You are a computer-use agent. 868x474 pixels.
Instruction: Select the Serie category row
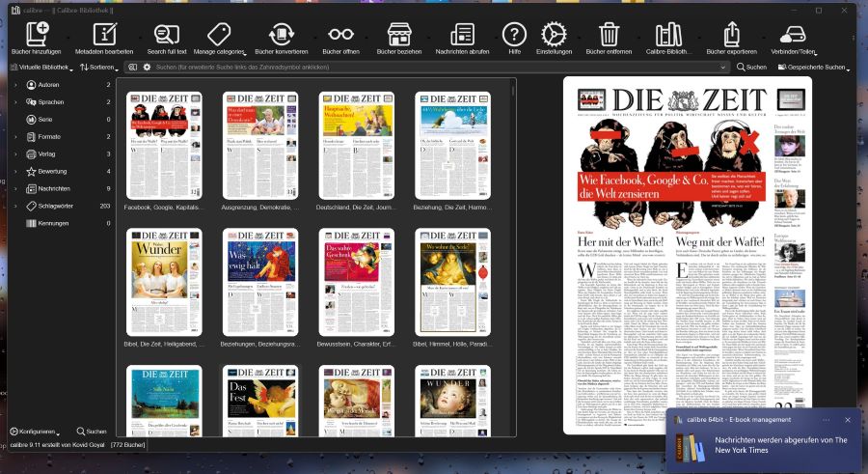pos(62,119)
